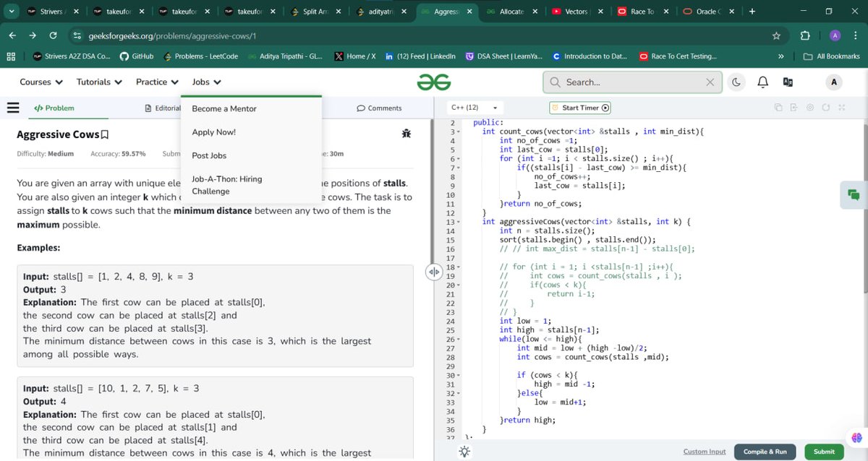868x461 pixels.
Task: Fold the for loop at line 6
Action: coord(458,159)
